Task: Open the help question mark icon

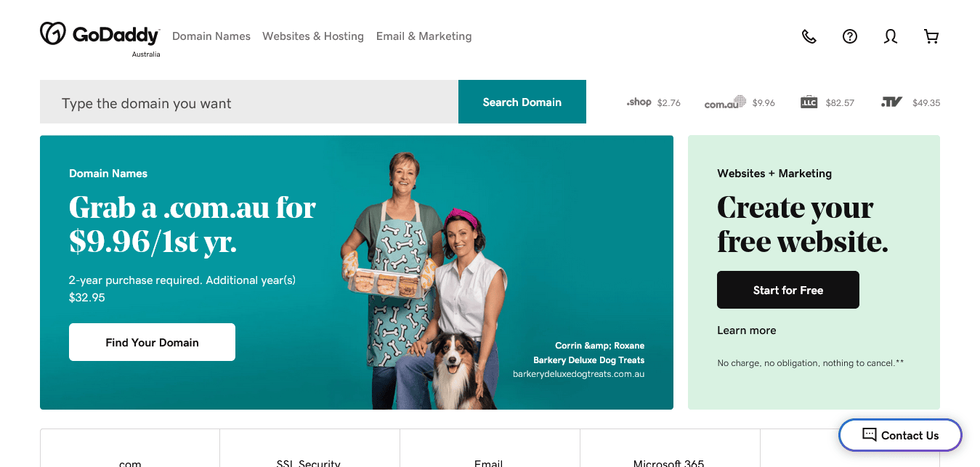Action: pos(850,36)
